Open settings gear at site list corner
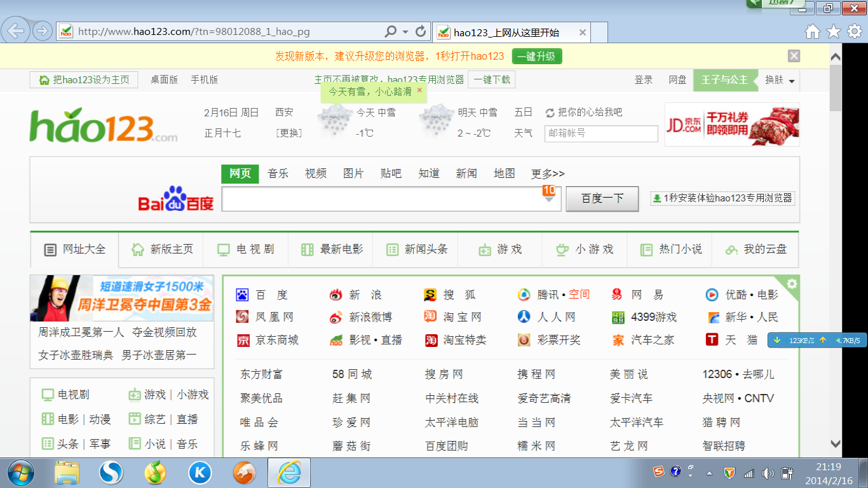 [x=792, y=283]
